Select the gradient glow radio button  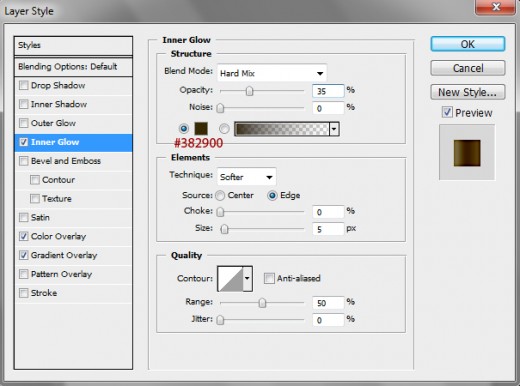pos(224,128)
